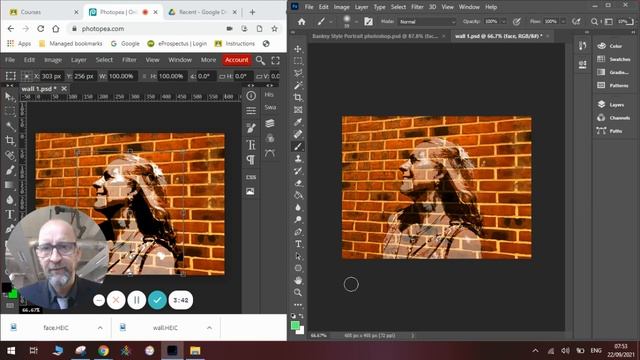Select the Move tool in Photoshop toolbar
The height and width of the screenshot is (360, 640).
pyautogui.click(x=298, y=49)
